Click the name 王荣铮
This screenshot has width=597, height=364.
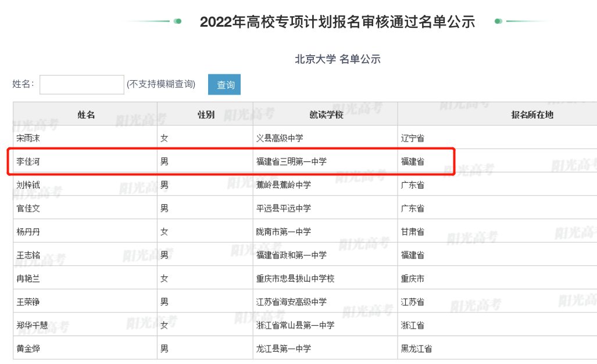point(28,302)
